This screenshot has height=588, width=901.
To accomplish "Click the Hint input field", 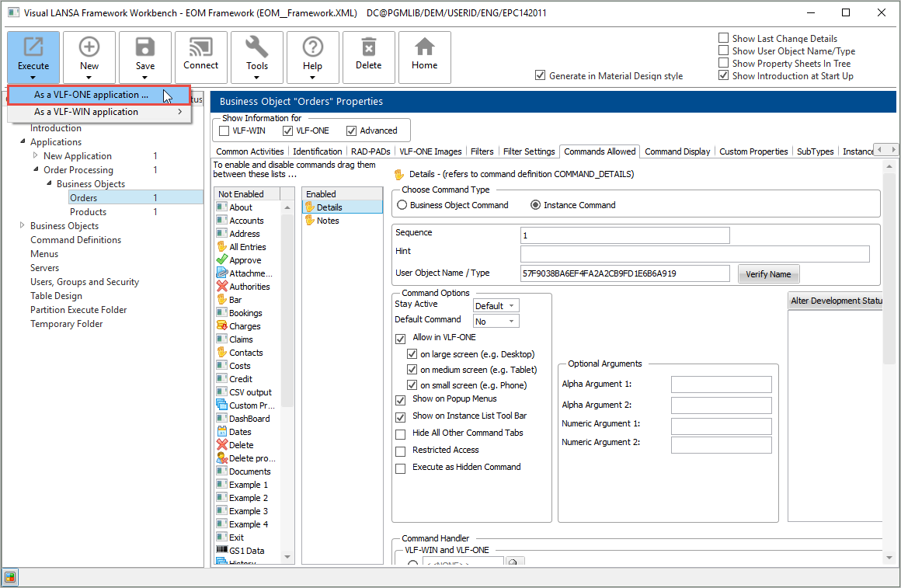I will coord(694,254).
